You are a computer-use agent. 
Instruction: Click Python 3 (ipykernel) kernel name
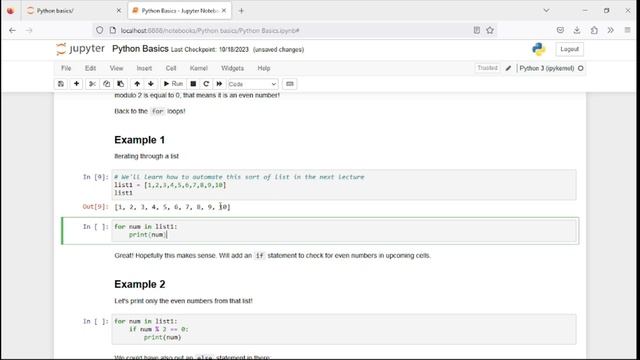pos(547,68)
